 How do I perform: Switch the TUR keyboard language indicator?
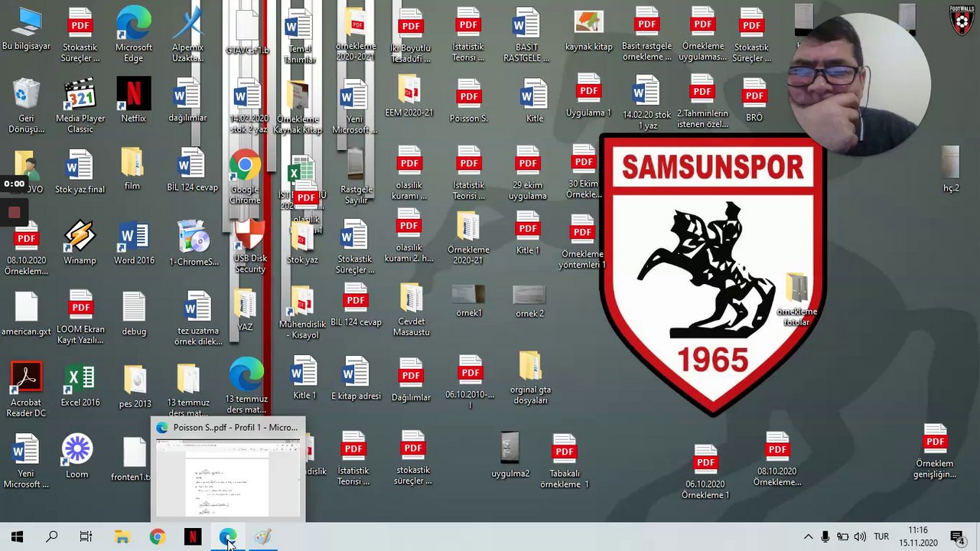point(881,537)
